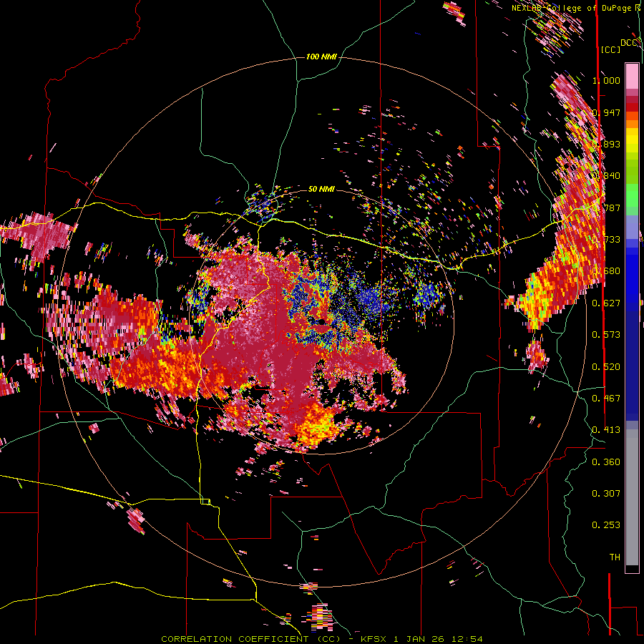Click the "TH" threshold label in legend
Viewport: 644px width, 644px height.
coord(615,557)
